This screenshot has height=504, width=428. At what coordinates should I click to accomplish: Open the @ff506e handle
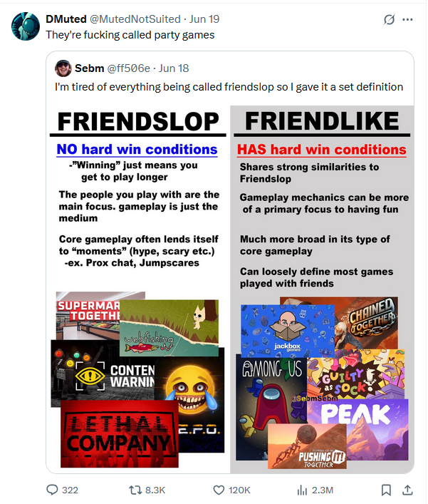(128, 68)
